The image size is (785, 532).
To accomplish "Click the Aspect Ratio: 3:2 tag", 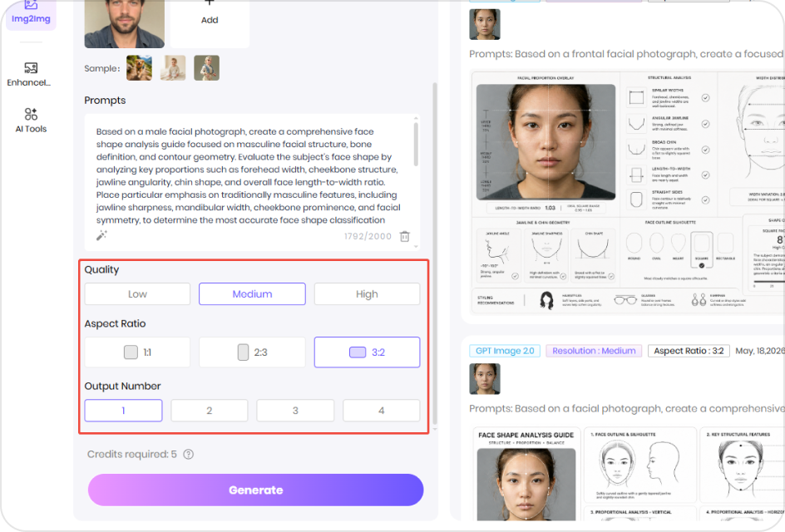I will pyautogui.click(x=689, y=351).
